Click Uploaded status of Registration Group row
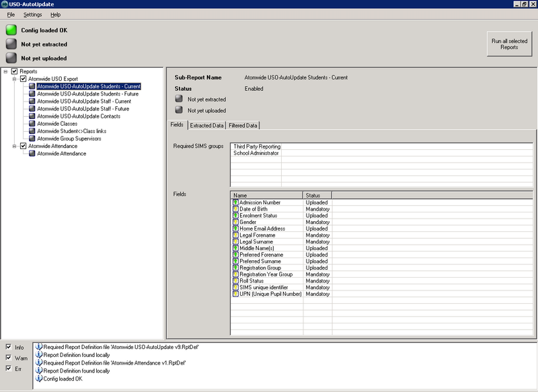This screenshot has width=538, height=392. pyautogui.click(x=316, y=268)
